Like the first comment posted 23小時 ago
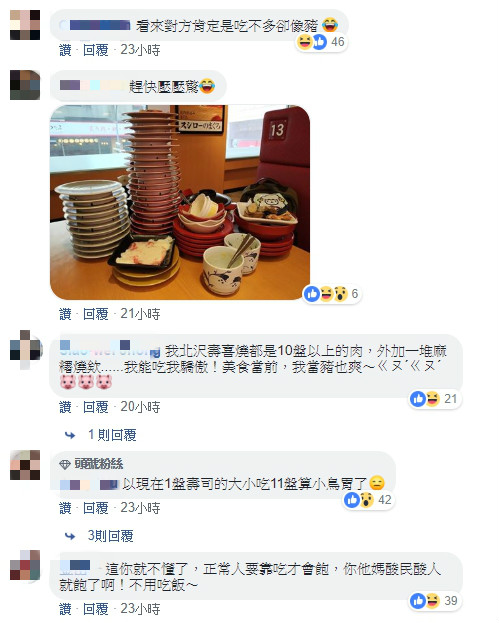Image resolution: width=499 pixels, height=623 pixels. [66, 50]
